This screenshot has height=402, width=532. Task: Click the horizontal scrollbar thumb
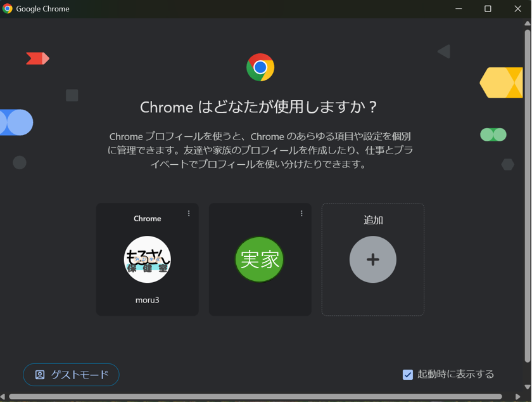[253, 397]
